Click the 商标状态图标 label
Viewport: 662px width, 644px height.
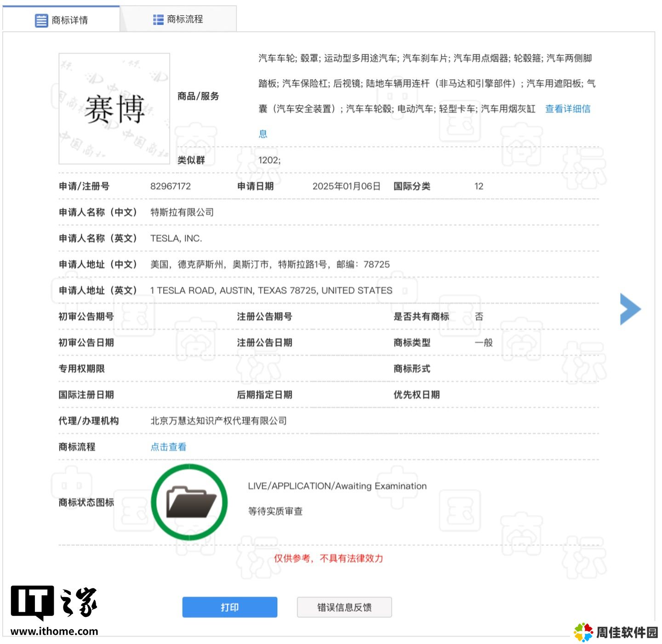[86, 502]
